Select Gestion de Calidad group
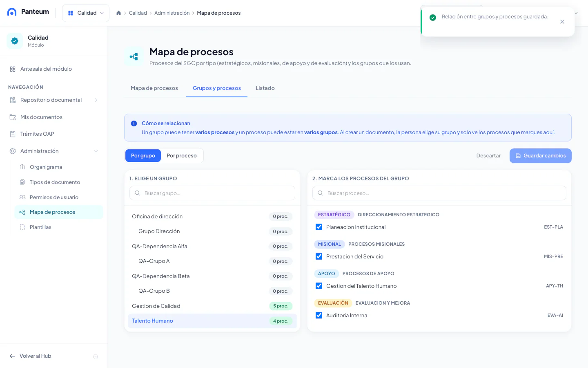 coord(212,306)
